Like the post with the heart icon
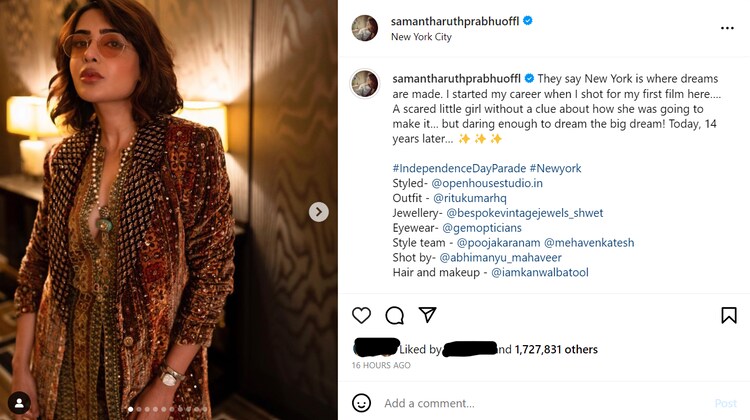This screenshot has width=750, height=420. coord(362,316)
